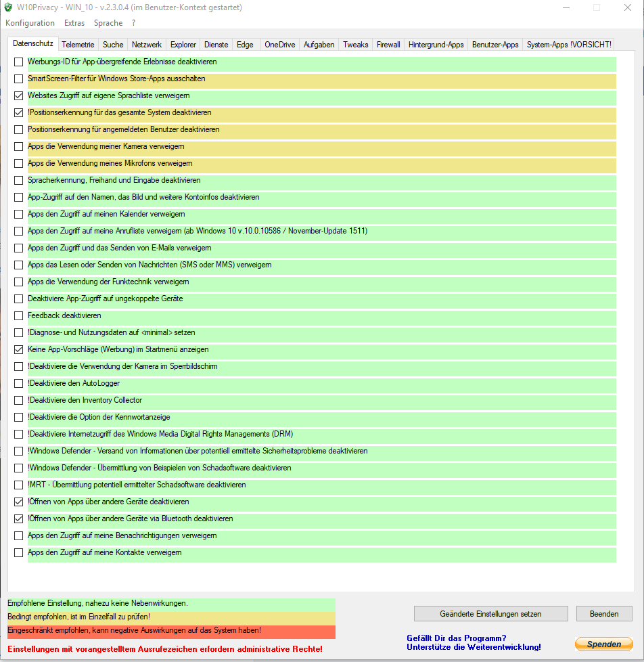Switch to the Firewall tab
This screenshot has height=662, width=644.
[x=388, y=45]
